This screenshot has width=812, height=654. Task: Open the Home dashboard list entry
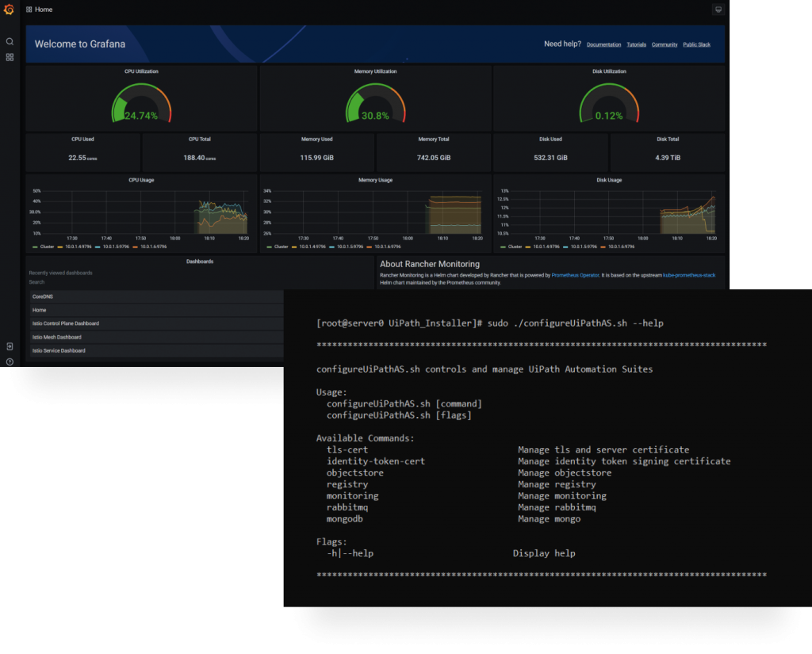click(x=156, y=310)
